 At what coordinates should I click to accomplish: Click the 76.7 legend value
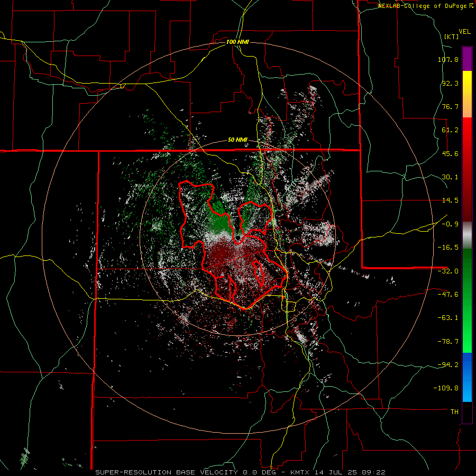click(450, 106)
